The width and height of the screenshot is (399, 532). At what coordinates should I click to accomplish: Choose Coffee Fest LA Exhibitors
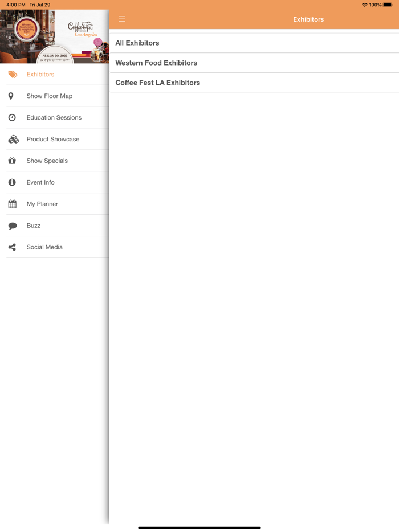click(x=254, y=83)
